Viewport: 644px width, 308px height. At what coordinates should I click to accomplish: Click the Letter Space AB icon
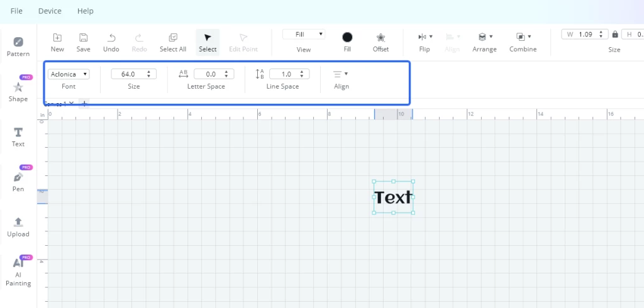click(x=183, y=74)
